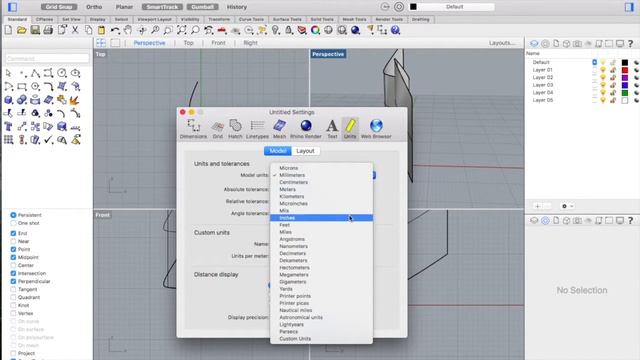Toggle the Point osnap checkbox
Screen dimensions: 640x360
(13, 249)
